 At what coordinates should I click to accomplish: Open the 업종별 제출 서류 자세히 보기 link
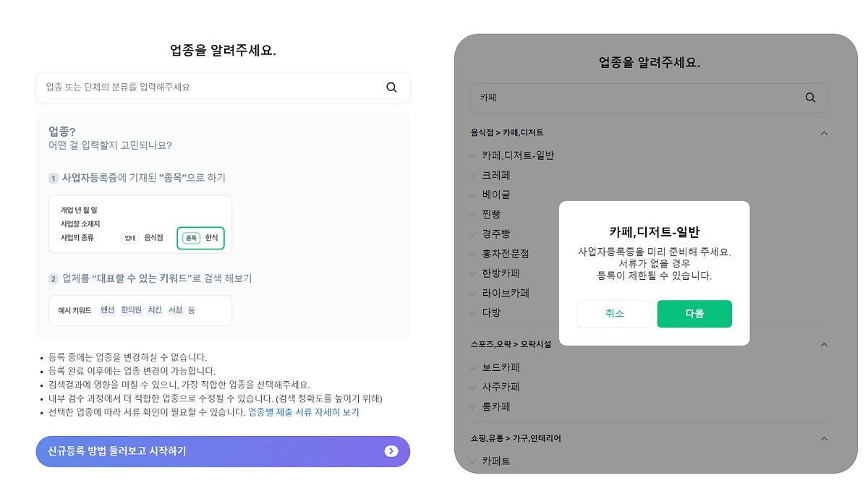coord(304,412)
